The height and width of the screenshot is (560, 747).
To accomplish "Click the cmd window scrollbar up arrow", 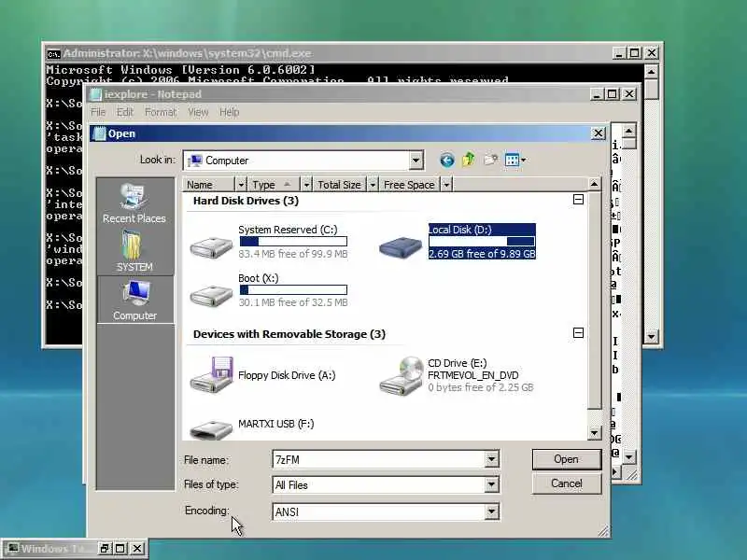I will 651,72.
